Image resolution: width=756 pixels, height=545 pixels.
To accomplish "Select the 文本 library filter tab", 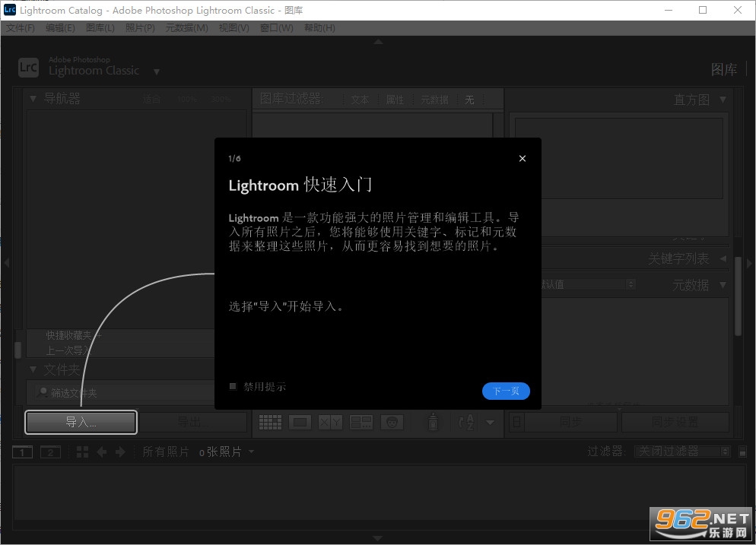I will pyautogui.click(x=360, y=100).
